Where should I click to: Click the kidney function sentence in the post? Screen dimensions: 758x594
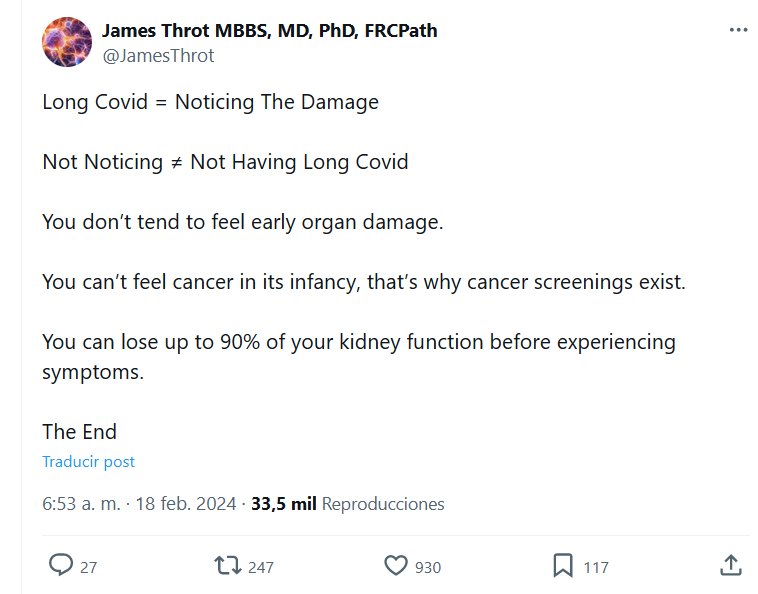[x=358, y=343]
